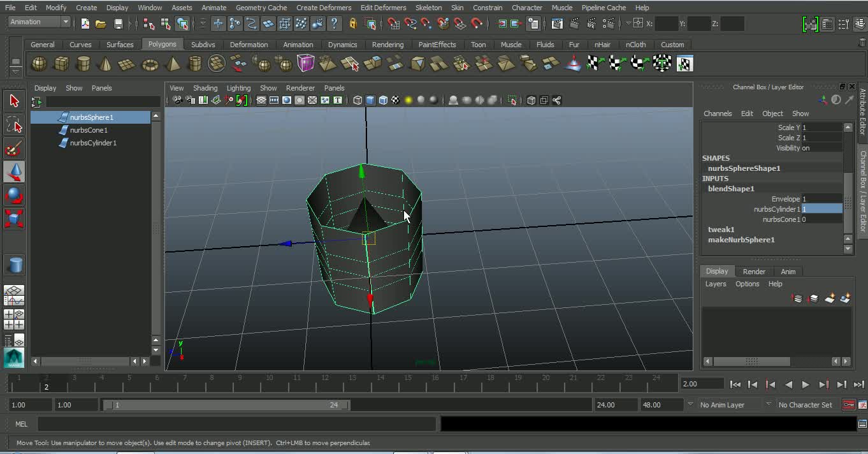Toggle wireframe display in viewport toolbar
This screenshot has width=868, height=454.
358,100
